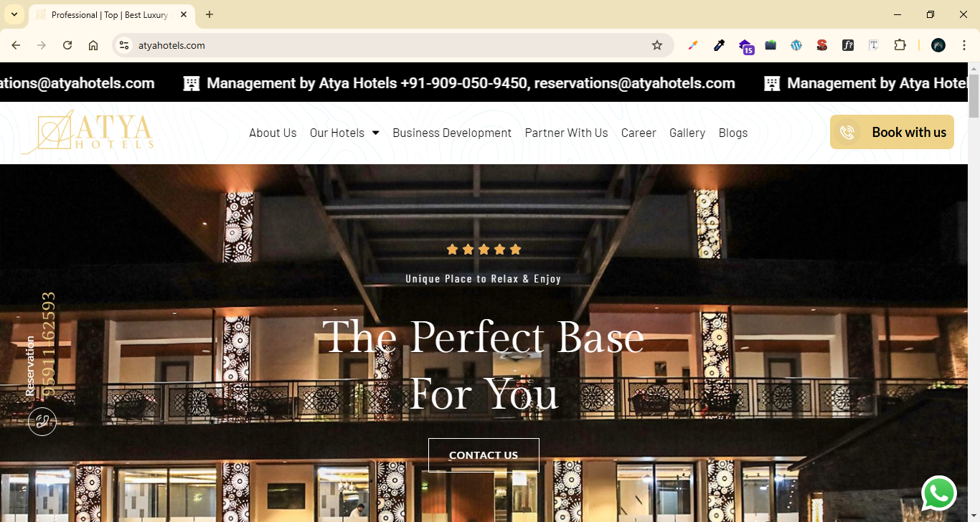Screen dimensions: 980x522
Task: Open Business Development page
Action: coord(452,133)
